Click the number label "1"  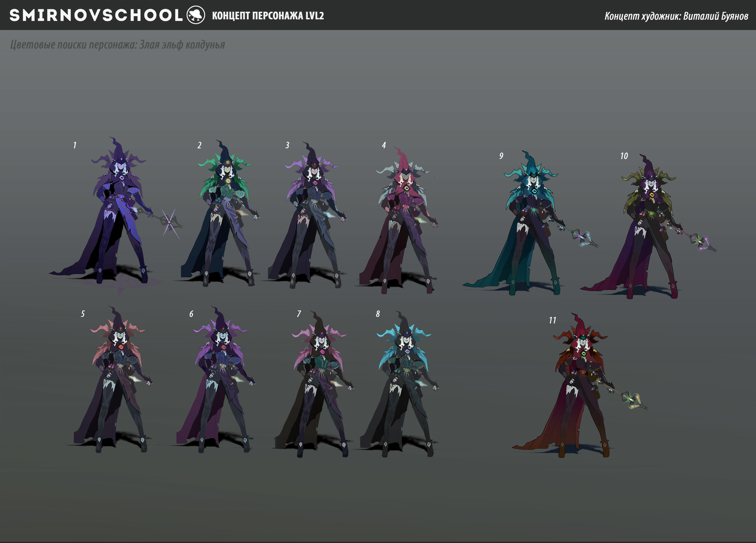[x=75, y=145]
